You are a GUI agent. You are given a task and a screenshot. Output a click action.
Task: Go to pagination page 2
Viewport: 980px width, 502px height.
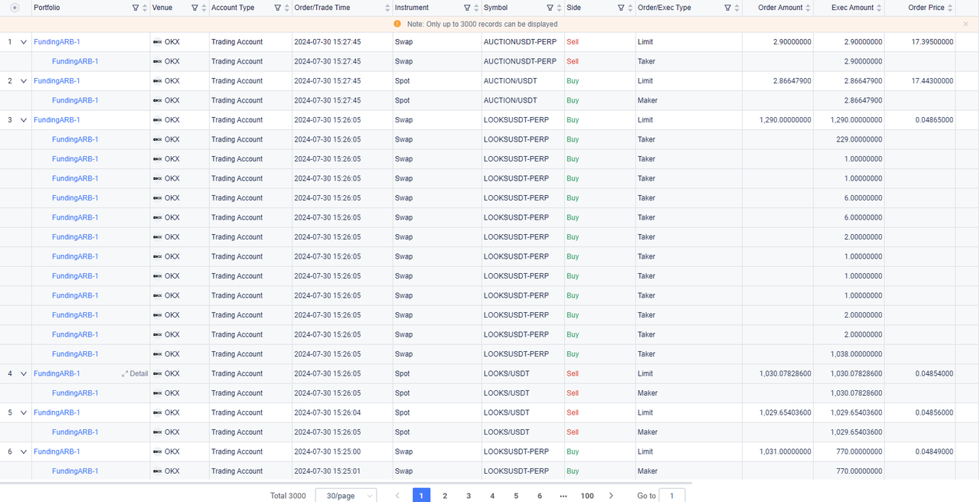[x=445, y=496]
